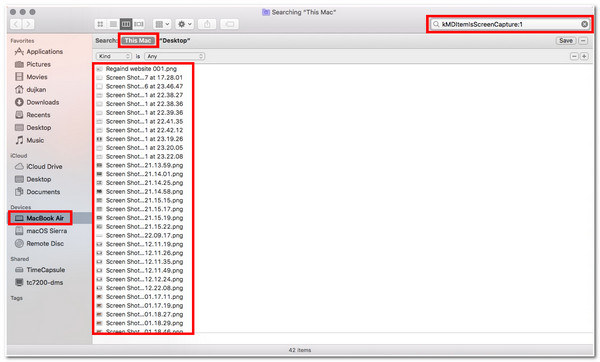
Task: Open Movies in the sidebar
Action: point(31,77)
